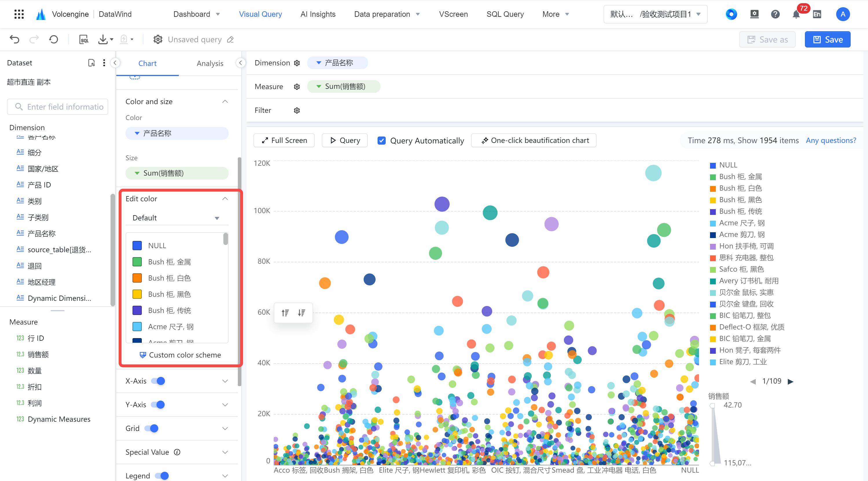Screen dimensions: 868x481
Task: Click the Filter row gear icon
Action: click(x=297, y=110)
